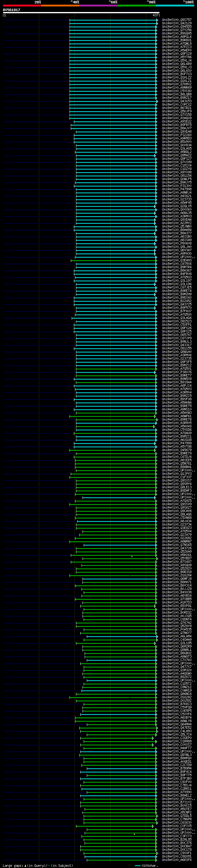Open hit UniRef100_B9RDU1

(x=176, y=40)
